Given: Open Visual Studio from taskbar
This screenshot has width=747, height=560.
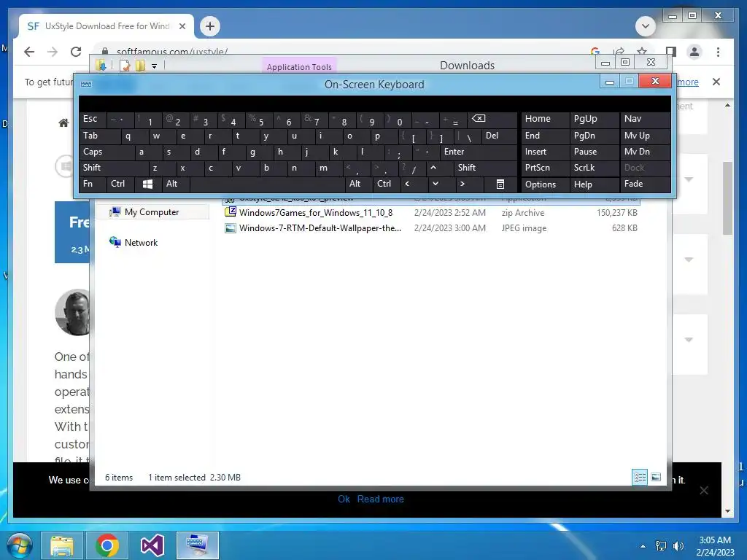Looking at the screenshot, I should coord(152,545).
